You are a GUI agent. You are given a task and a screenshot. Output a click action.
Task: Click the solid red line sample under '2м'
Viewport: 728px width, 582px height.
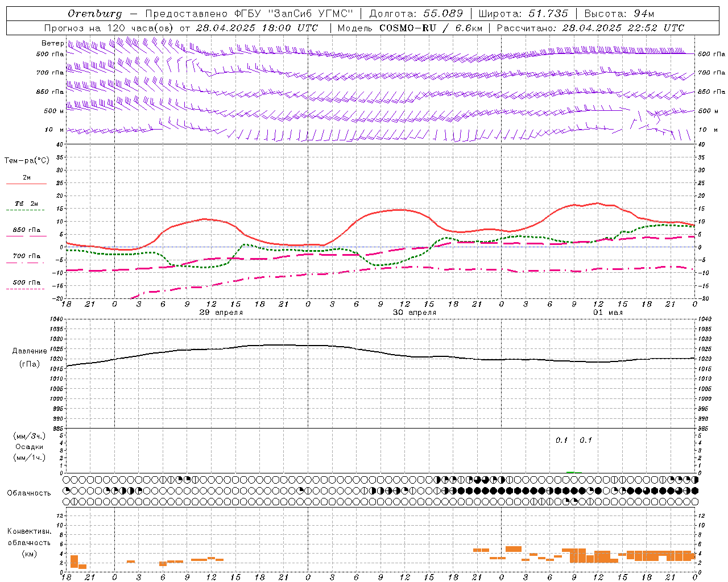pyautogui.click(x=26, y=184)
